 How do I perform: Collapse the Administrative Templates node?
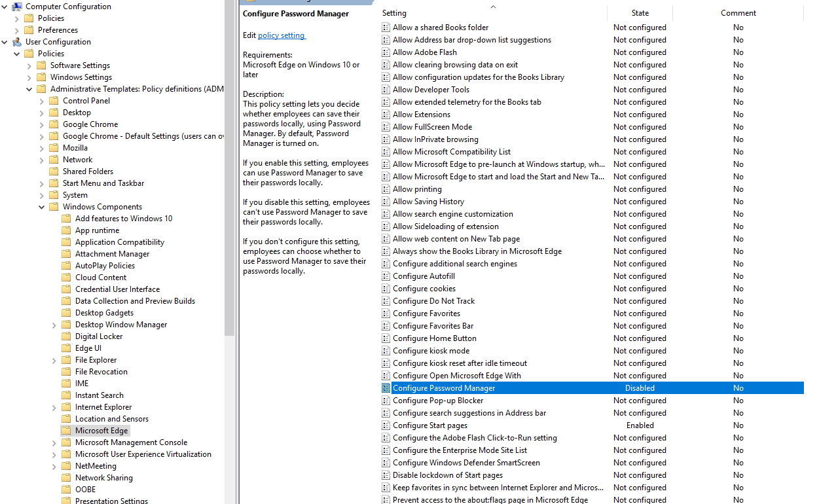click(x=29, y=89)
